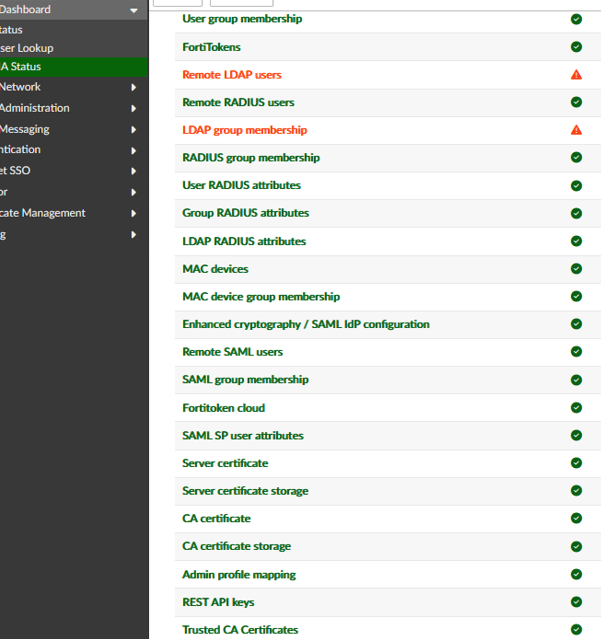Screen dimensions: 601x639
Task: Click the LDAP RADIUS attributes label
Action: [x=244, y=241]
